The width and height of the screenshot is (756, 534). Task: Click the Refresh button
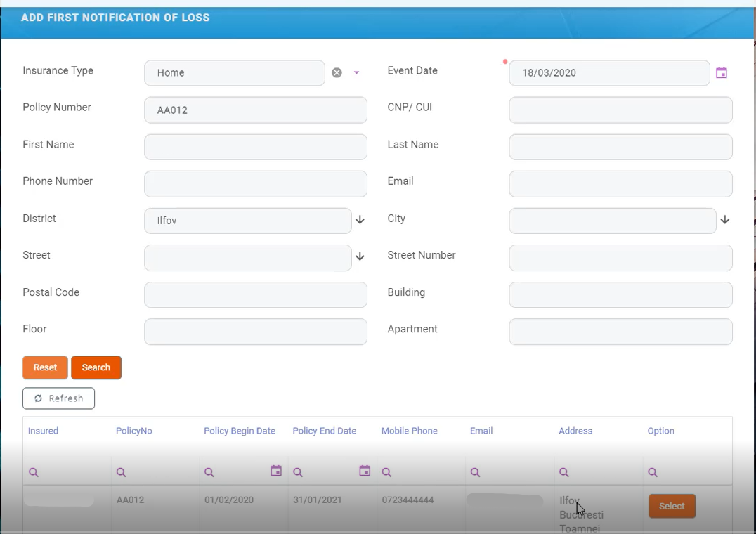coord(58,398)
